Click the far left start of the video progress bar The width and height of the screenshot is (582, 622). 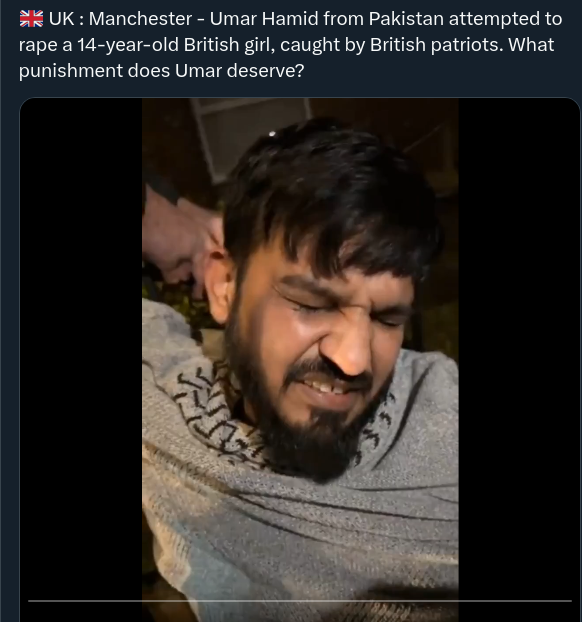pos(29,601)
